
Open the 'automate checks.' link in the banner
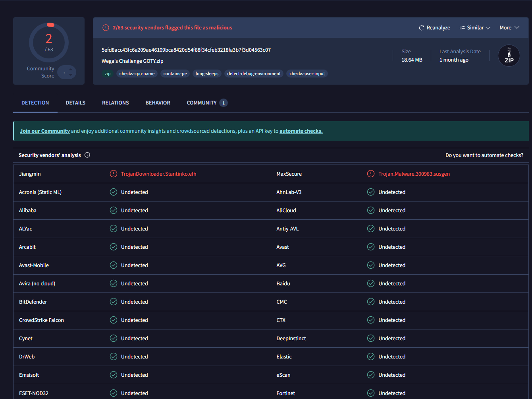pos(301,131)
